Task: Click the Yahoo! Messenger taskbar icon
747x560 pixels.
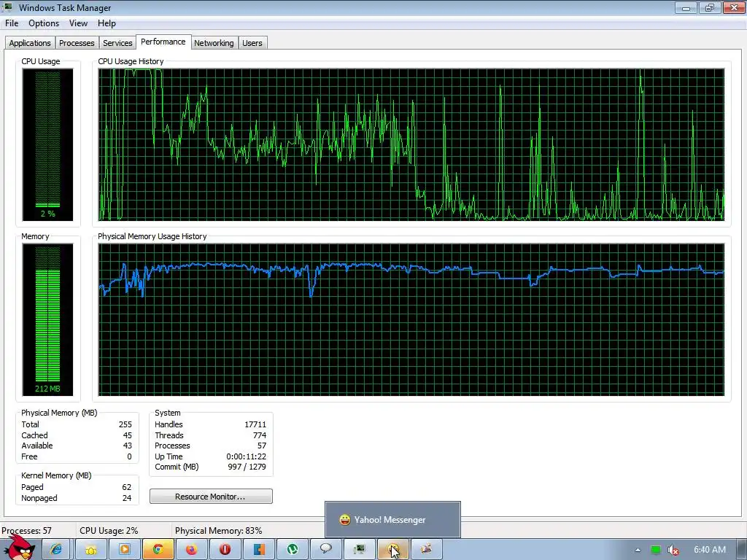Action: pos(392,550)
